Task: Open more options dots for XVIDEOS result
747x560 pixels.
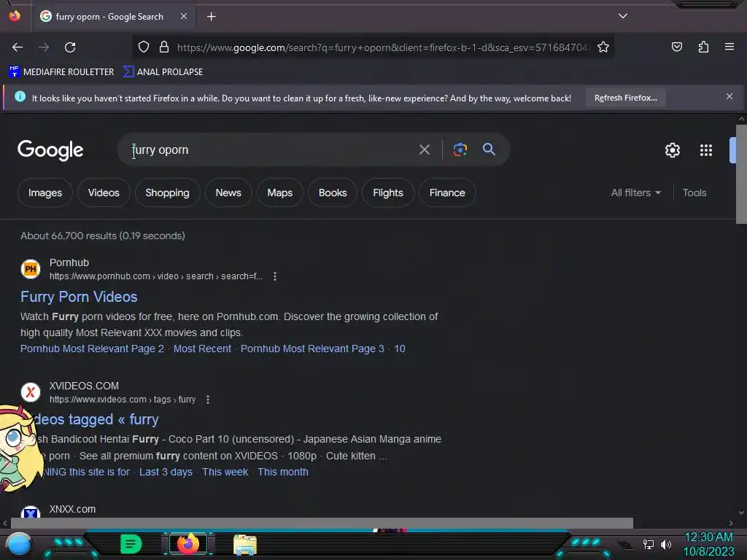Action: pyautogui.click(x=208, y=400)
